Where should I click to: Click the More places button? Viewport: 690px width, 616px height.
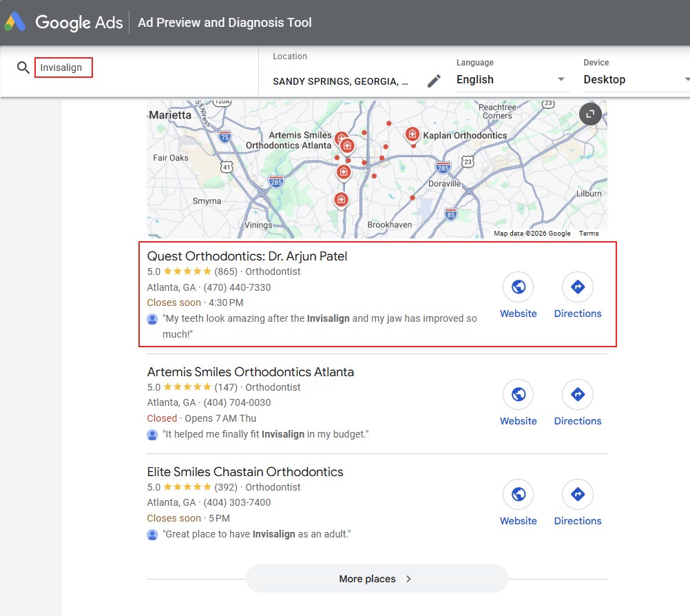[x=377, y=579]
